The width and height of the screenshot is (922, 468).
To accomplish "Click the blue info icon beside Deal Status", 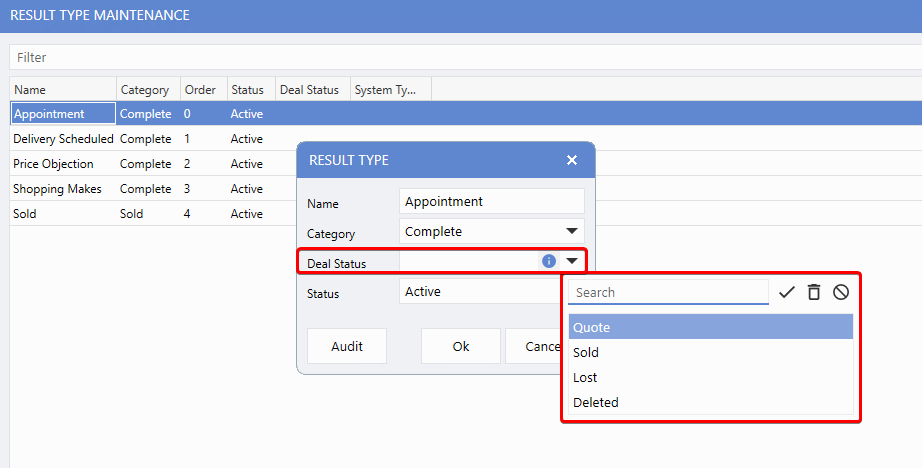I will 548,261.
